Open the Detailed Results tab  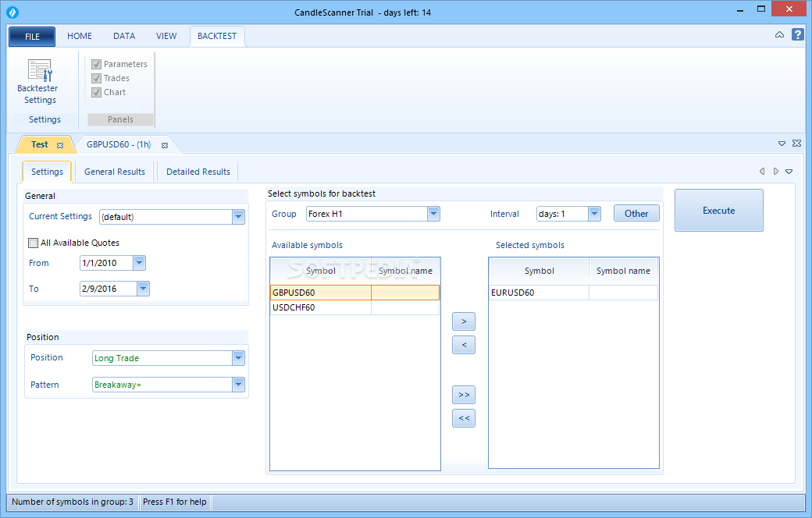pos(198,172)
